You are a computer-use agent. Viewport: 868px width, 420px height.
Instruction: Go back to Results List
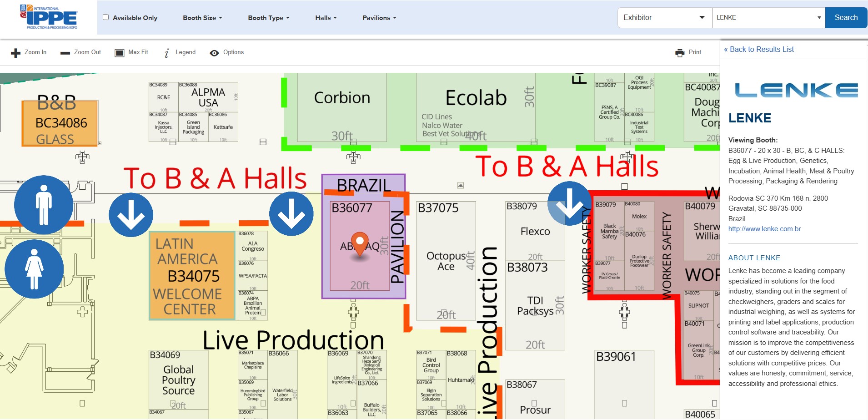click(x=759, y=49)
